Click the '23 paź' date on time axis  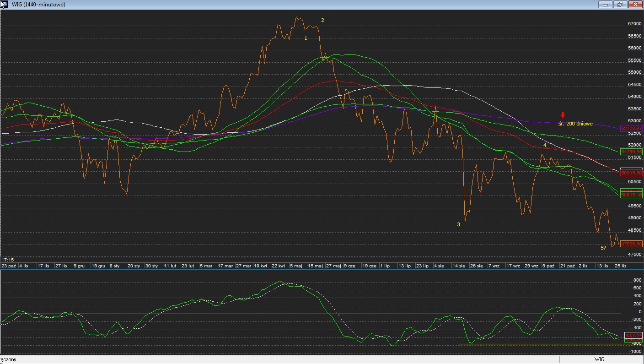8,266
